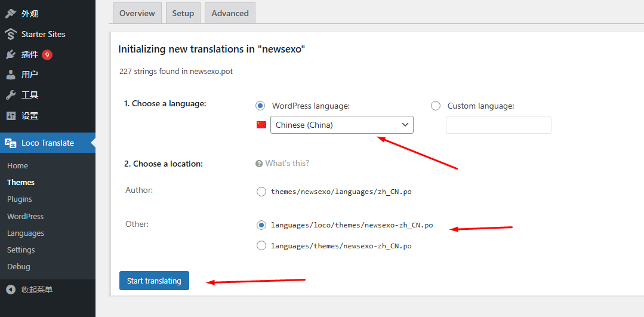The height and width of the screenshot is (317, 644).
Task: Click the Plugins (插件) plug icon
Action: (x=11, y=54)
